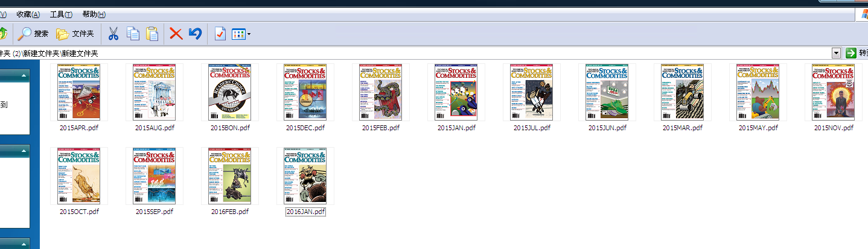
Task: Go up one folder with green arrow
Action: (2, 34)
